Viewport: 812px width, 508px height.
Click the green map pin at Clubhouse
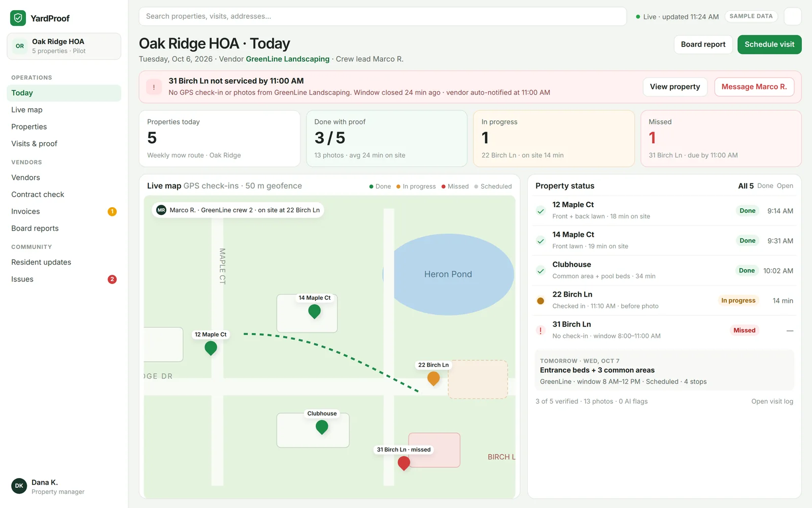pyautogui.click(x=322, y=427)
